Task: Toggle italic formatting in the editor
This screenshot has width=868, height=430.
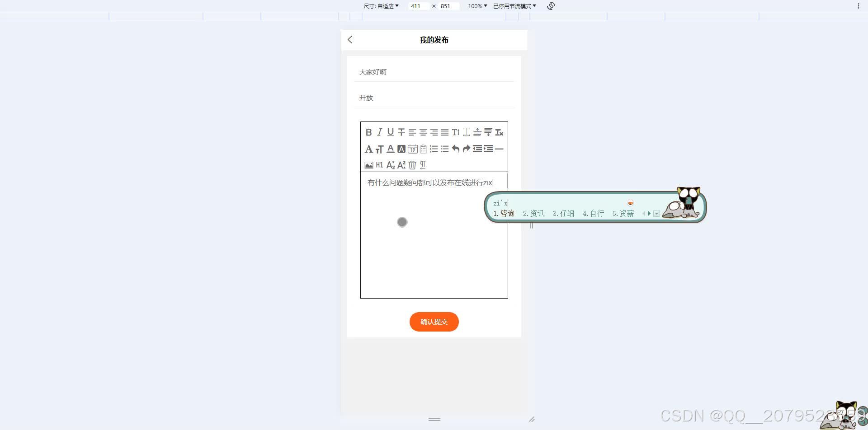Action: click(x=379, y=132)
